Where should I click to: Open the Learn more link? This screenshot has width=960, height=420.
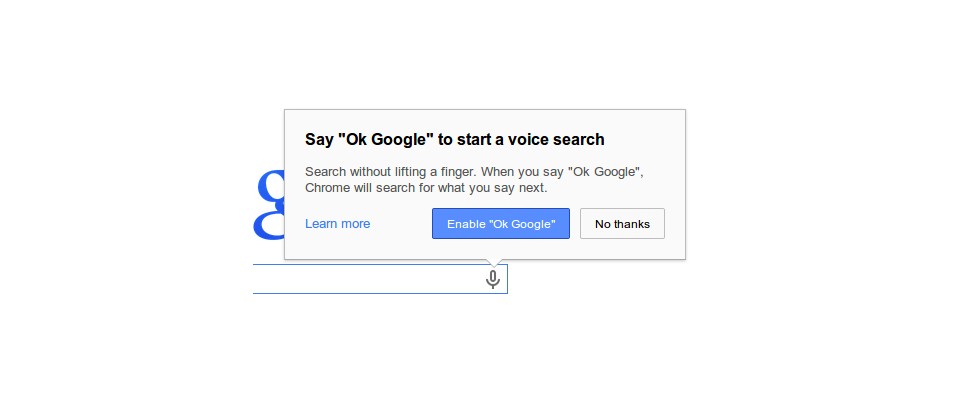click(337, 224)
